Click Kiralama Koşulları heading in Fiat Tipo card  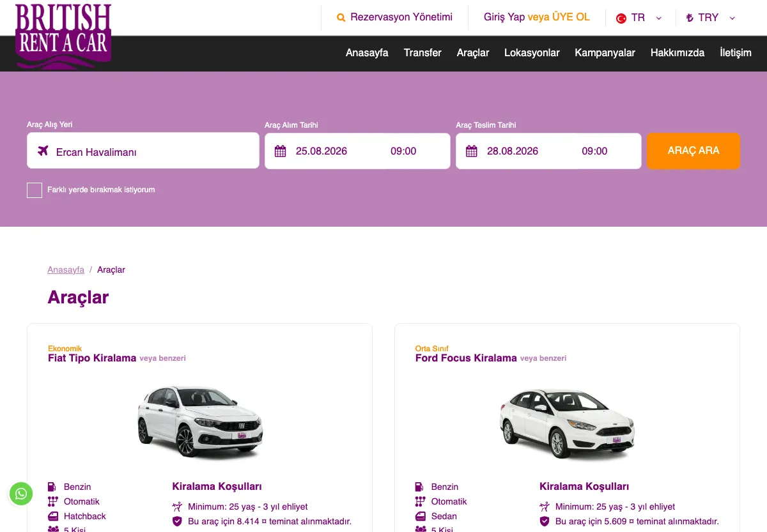coord(217,487)
